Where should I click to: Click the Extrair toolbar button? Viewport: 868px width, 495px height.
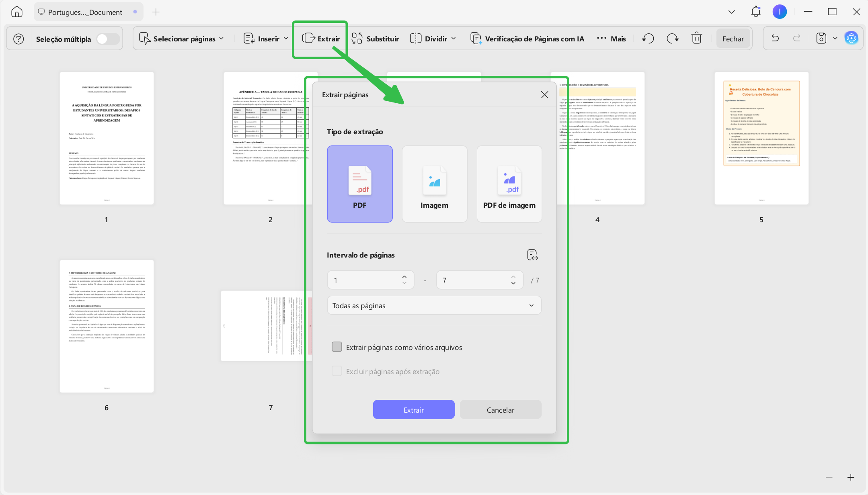(x=321, y=39)
